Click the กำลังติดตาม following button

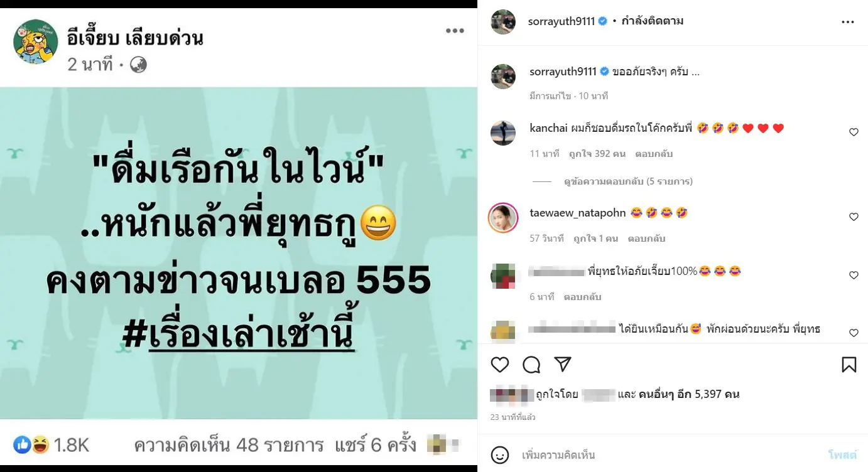(652, 21)
